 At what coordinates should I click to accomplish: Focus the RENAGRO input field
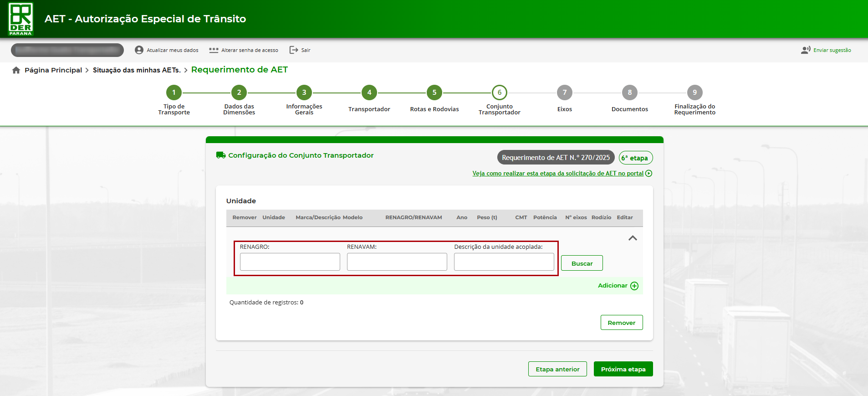(290, 262)
